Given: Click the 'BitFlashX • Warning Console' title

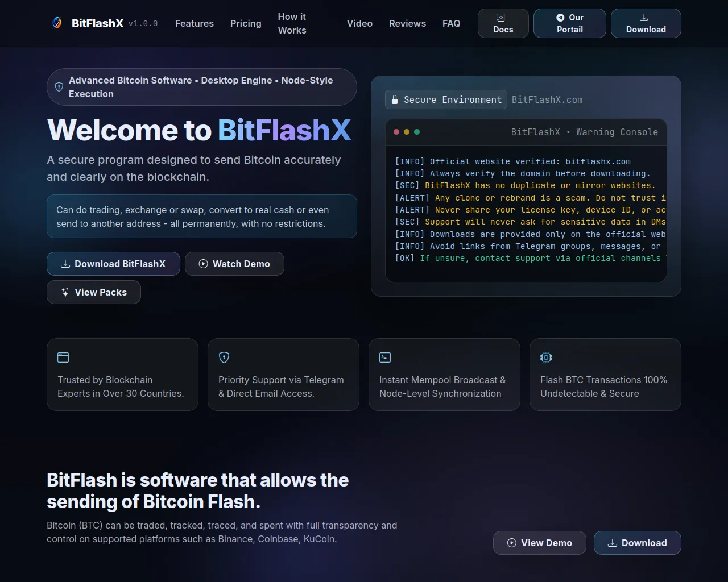Looking at the screenshot, I should (585, 132).
